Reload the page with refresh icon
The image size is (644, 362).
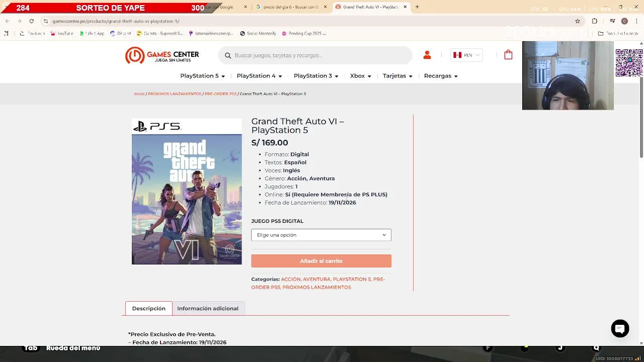[x=31, y=21]
